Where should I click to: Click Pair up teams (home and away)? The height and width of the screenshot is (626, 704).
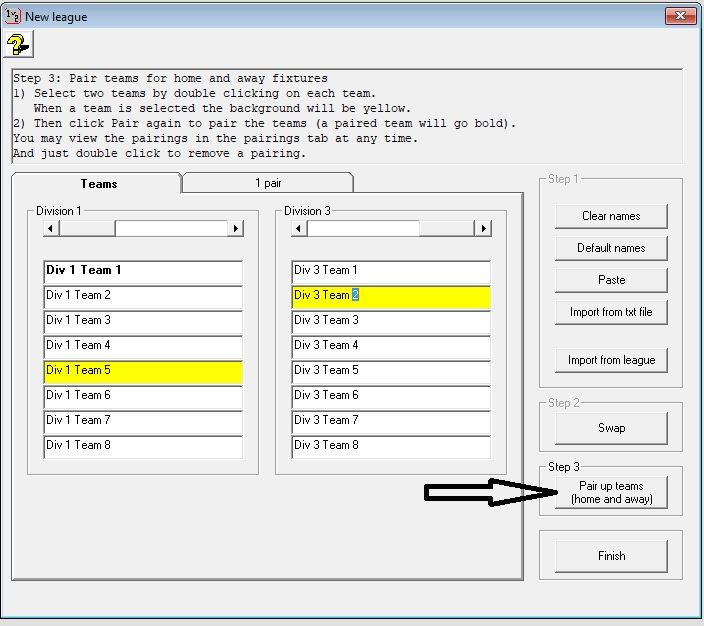pos(611,492)
